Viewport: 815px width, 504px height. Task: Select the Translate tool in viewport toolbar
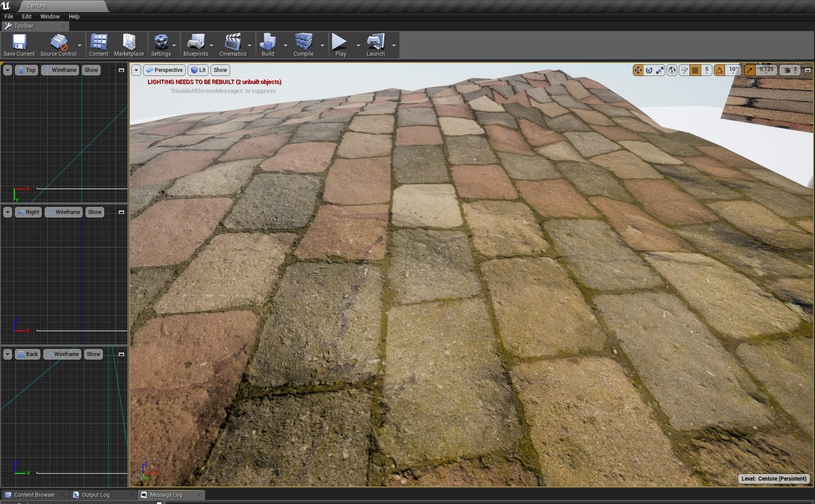tap(638, 70)
